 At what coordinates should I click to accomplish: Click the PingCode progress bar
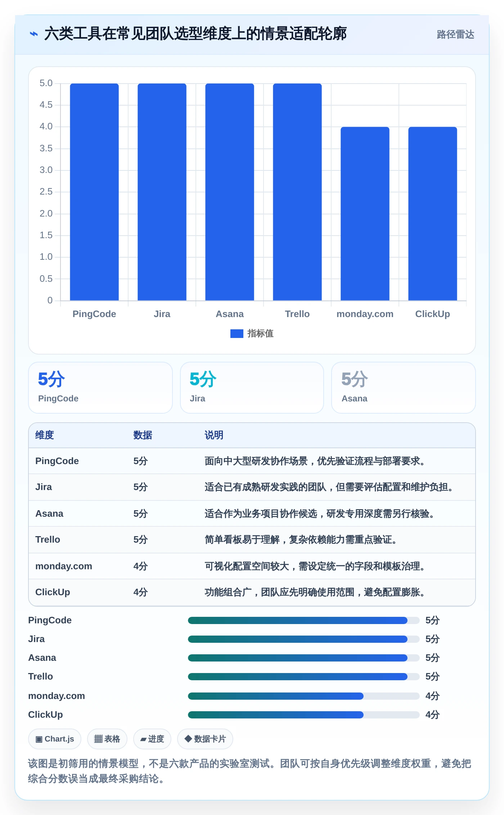point(304,620)
